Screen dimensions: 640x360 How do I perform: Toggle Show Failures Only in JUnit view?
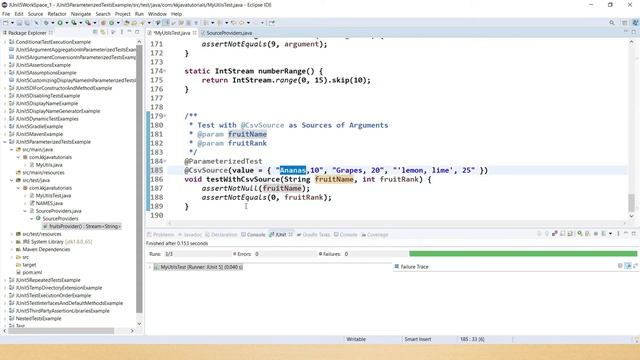(555, 233)
